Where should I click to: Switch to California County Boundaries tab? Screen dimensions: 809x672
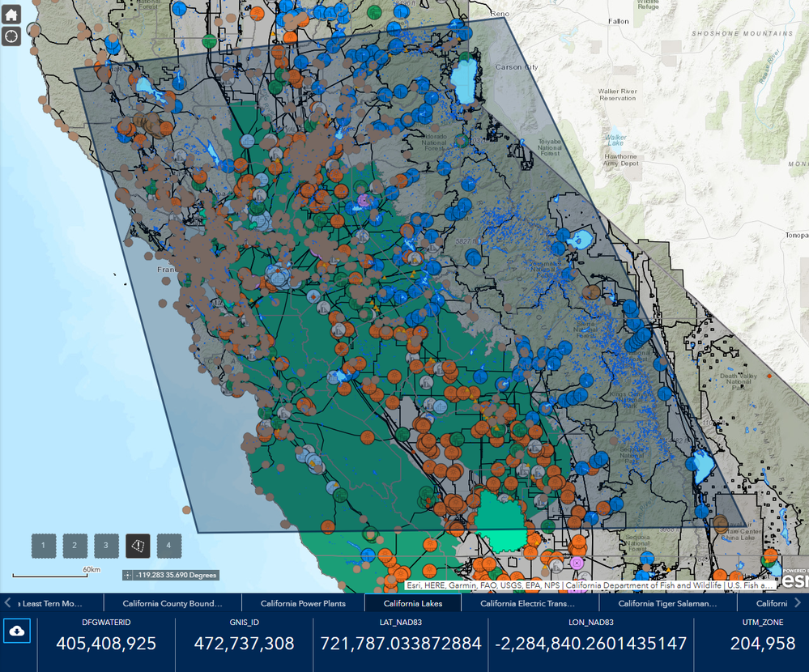click(172, 603)
